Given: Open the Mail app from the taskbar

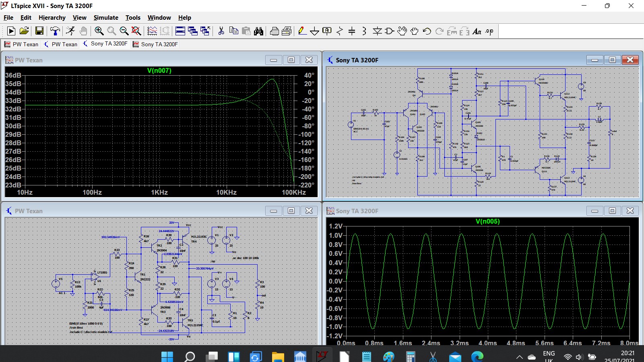Looking at the screenshot, I should [x=455, y=356].
